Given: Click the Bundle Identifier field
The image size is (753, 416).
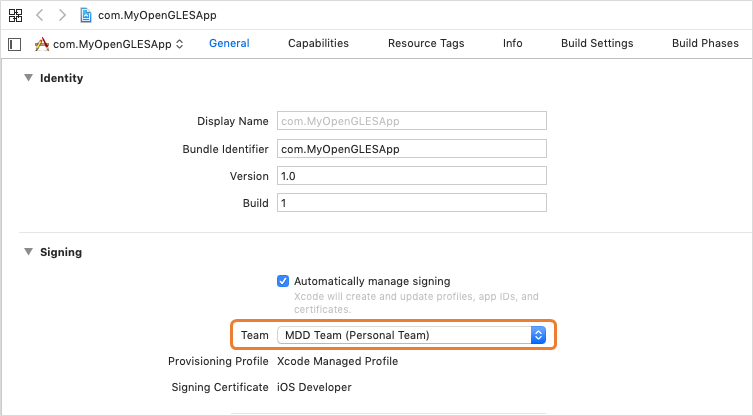Looking at the screenshot, I should tap(412, 148).
